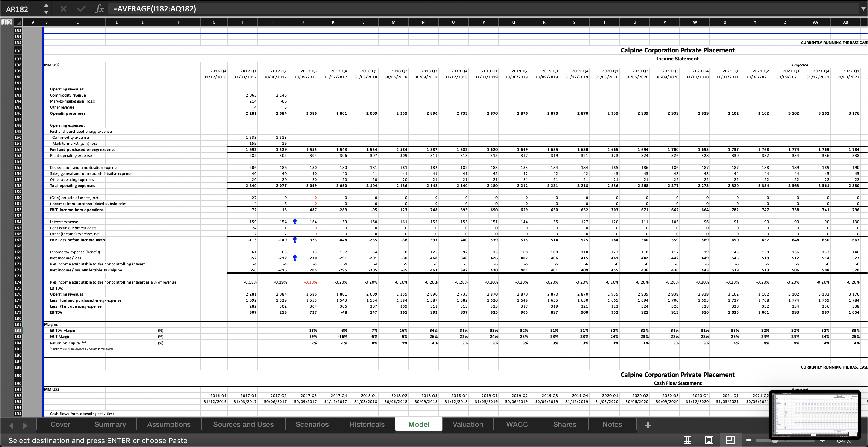868x447 pixels.
Task: Open the Valuation sheet tab
Action: coord(468,424)
